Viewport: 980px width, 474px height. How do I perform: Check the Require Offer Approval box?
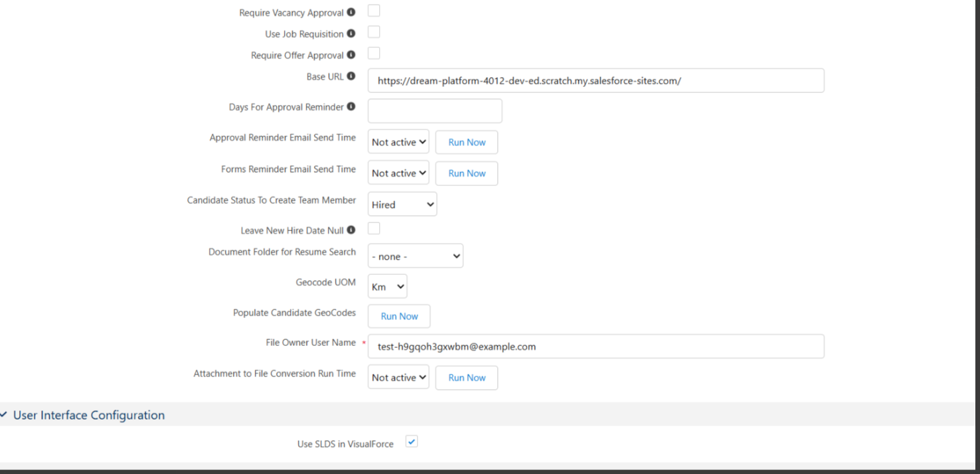coord(374,53)
